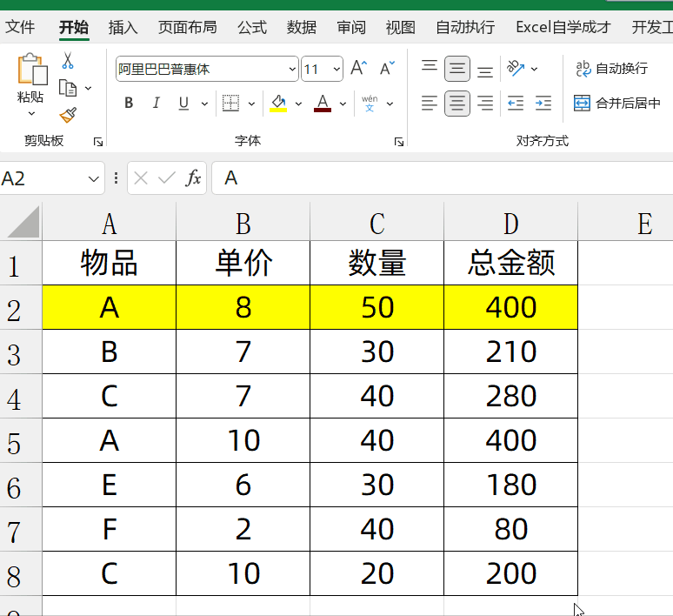Select the Format Painter brush
The image size is (673, 616).
click(x=68, y=115)
